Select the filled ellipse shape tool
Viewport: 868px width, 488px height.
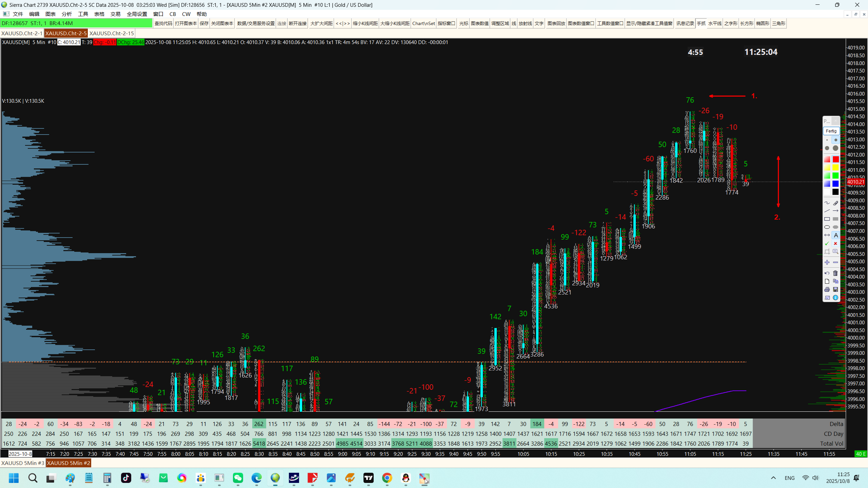click(835, 227)
